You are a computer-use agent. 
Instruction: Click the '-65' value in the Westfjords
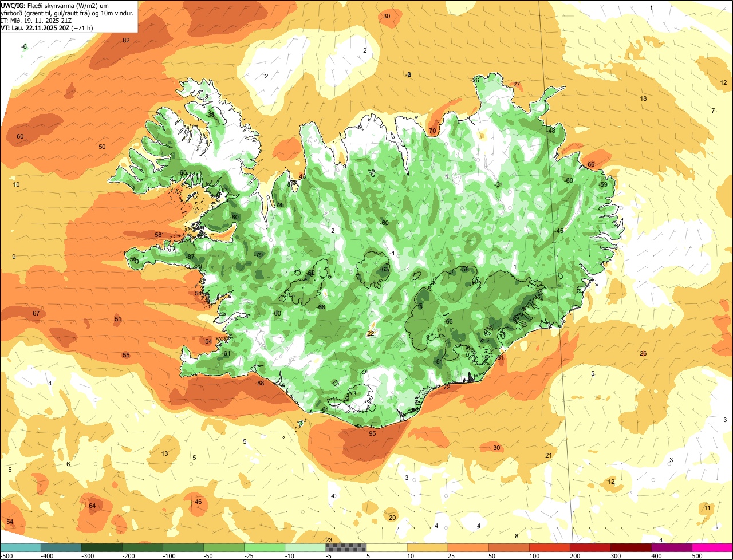(x=183, y=173)
